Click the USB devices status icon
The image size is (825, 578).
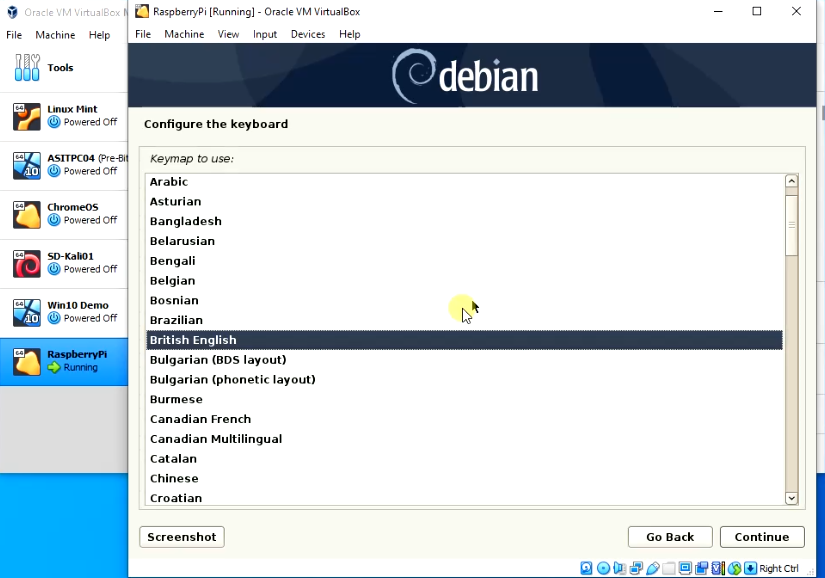coord(652,568)
